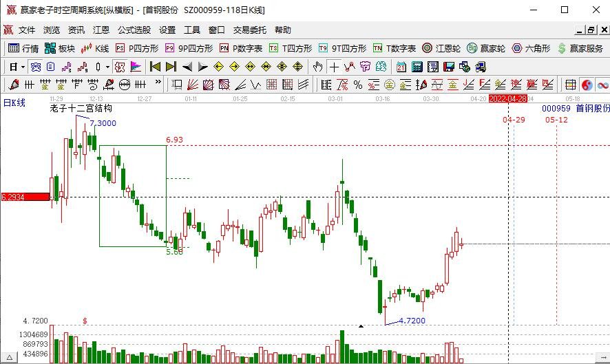Open the 工具 menu

[192, 30]
